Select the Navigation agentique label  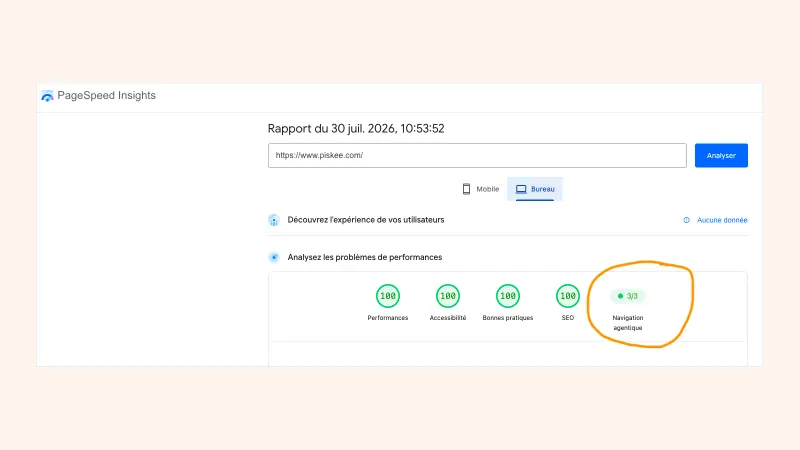628,322
